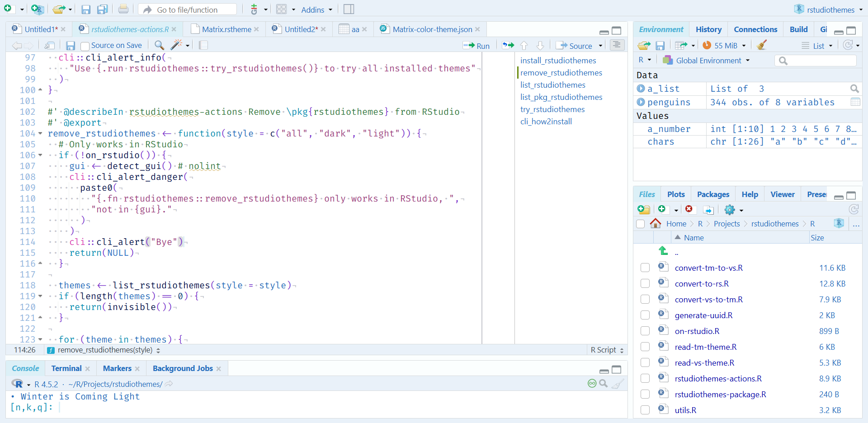Click the compile report notebook icon
868x423 pixels.
pyautogui.click(x=203, y=45)
